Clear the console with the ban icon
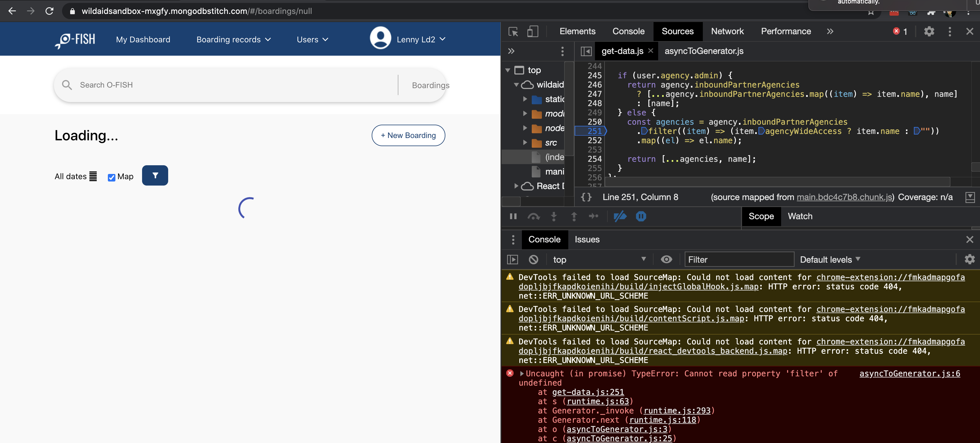This screenshot has width=980, height=443. pos(533,259)
